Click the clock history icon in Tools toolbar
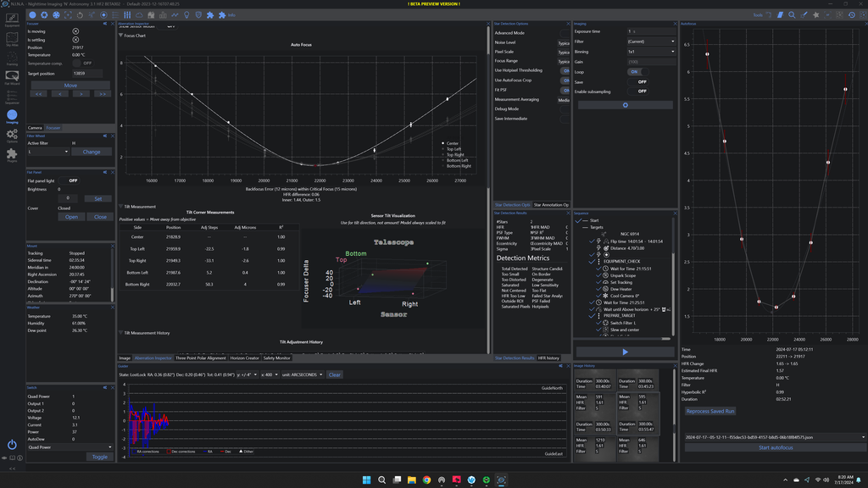 [851, 15]
